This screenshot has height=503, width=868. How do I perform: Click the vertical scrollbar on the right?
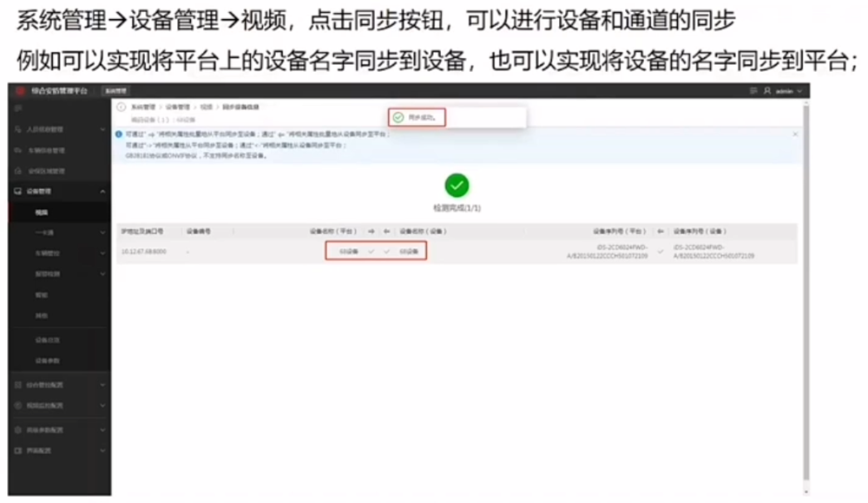[806, 293]
